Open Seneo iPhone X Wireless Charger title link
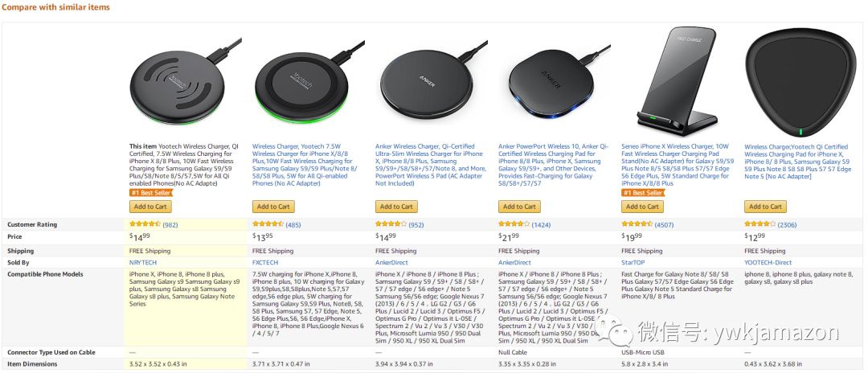 pyautogui.click(x=676, y=165)
